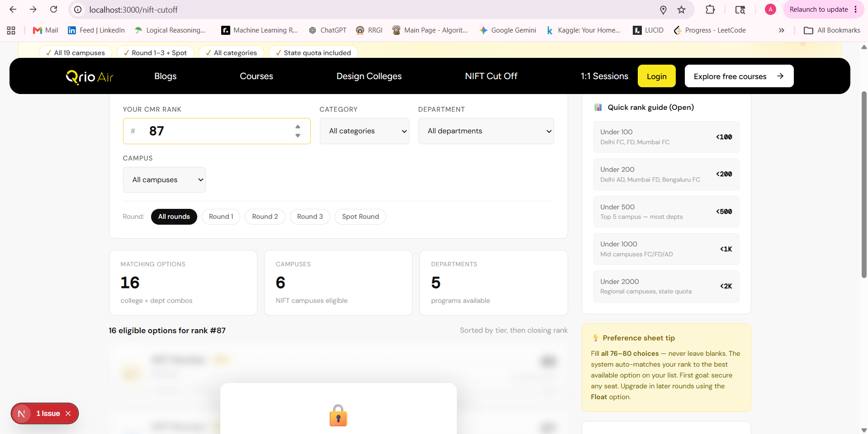Open site info icon beside URL
The height and width of the screenshot is (434, 868).
(x=78, y=9)
